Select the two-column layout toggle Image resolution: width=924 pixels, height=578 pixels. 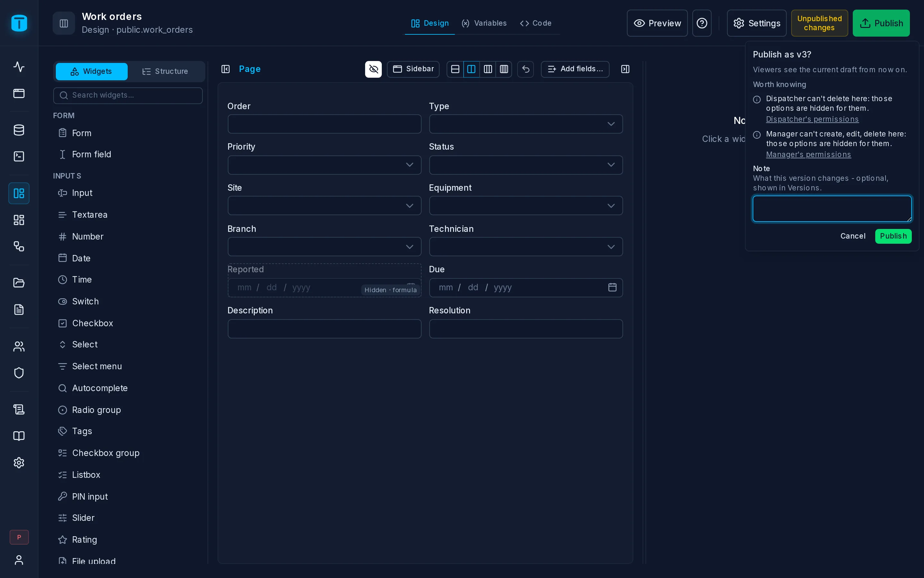pyautogui.click(x=472, y=69)
